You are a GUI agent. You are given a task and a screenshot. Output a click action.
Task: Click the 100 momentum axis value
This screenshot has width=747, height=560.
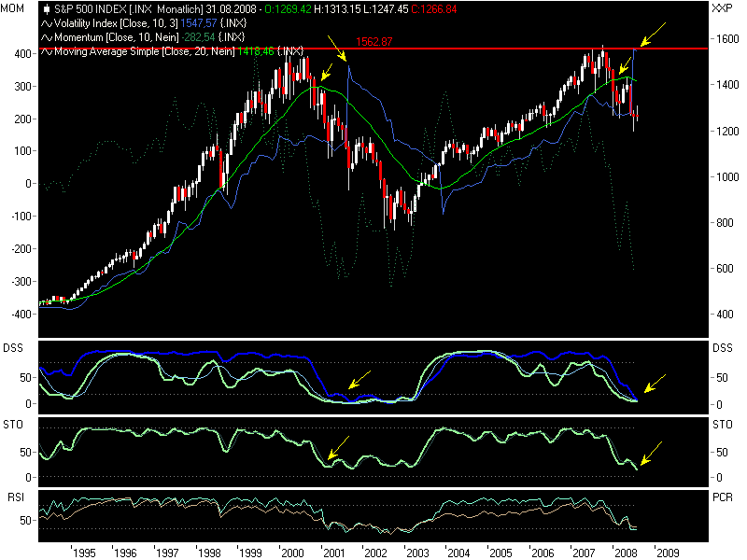(x=22, y=151)
